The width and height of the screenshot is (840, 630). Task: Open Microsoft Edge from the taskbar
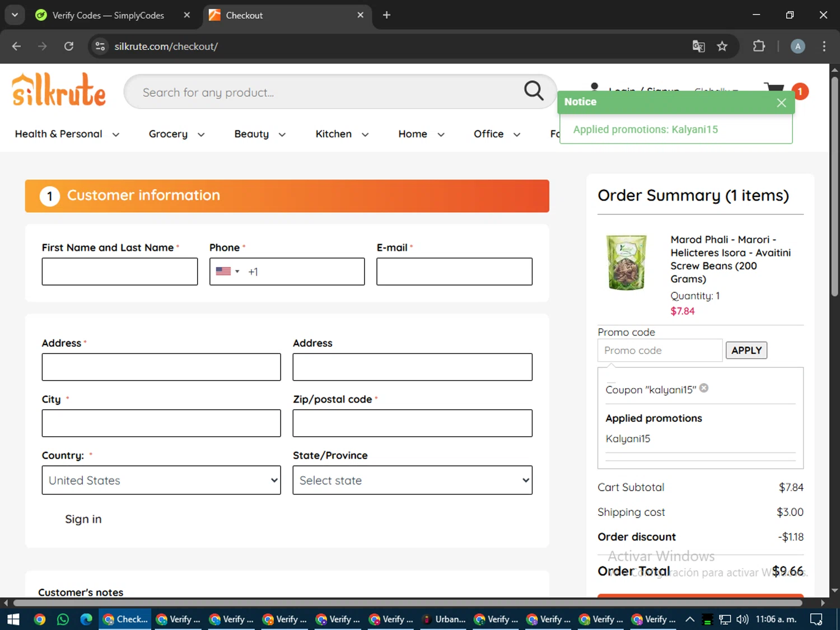[x=86, y=619]
